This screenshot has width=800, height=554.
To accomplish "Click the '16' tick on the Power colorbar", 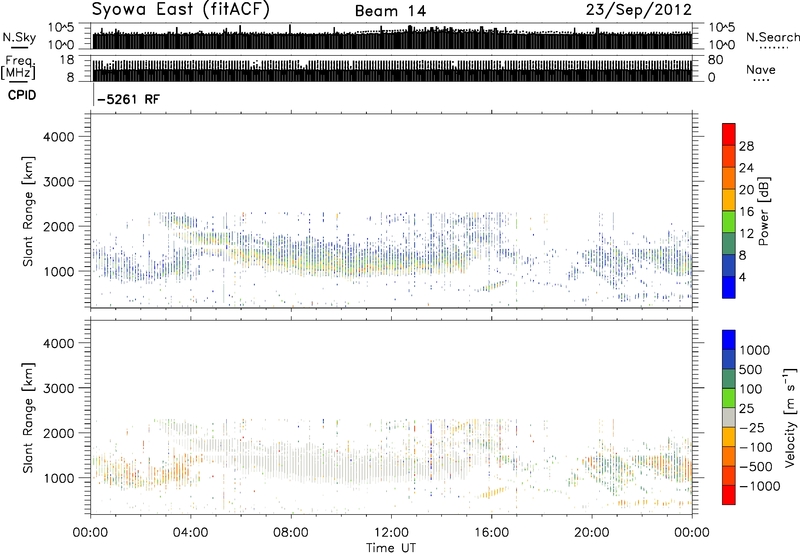I will point(746,212).
